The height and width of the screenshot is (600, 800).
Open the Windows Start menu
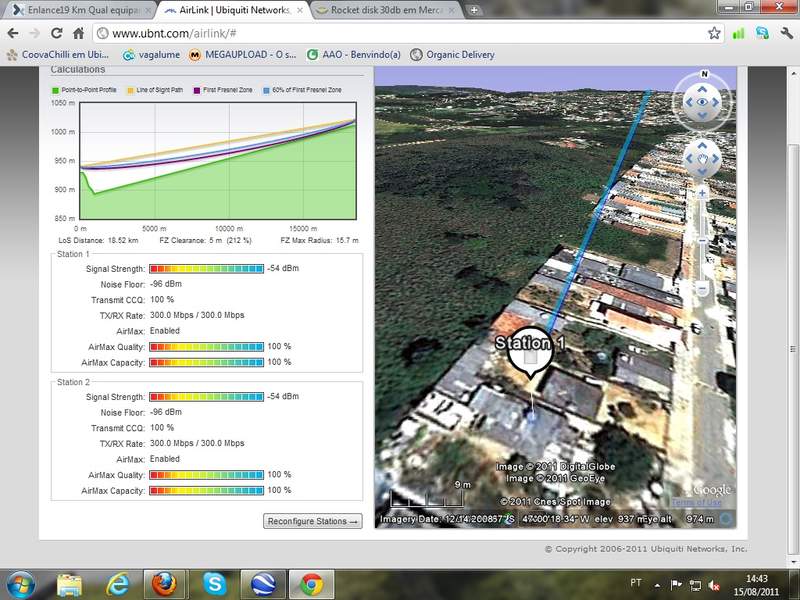(21, 584)
